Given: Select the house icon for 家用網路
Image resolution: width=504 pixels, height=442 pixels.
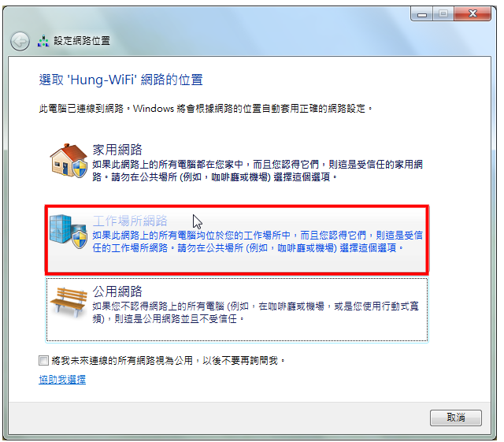Looking at the screenshot, I should 69,161.
